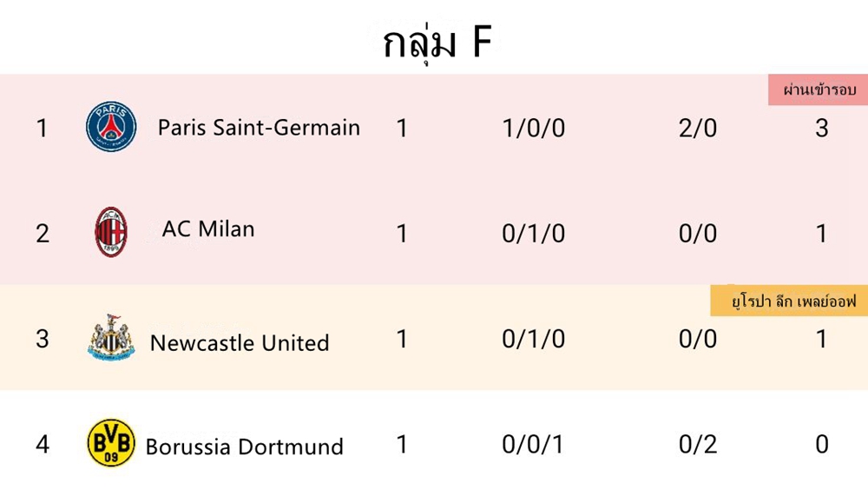Click the yellow ยูโรปา ลีก เพลย์ออฟ badge
Screen dimensions: 868x490
[789, 301]
